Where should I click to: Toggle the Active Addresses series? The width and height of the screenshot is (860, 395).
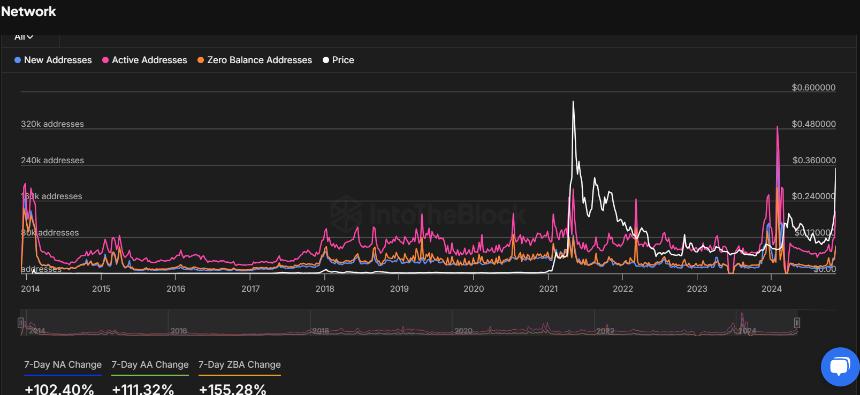pyautogui.click(x=149, y=60)
